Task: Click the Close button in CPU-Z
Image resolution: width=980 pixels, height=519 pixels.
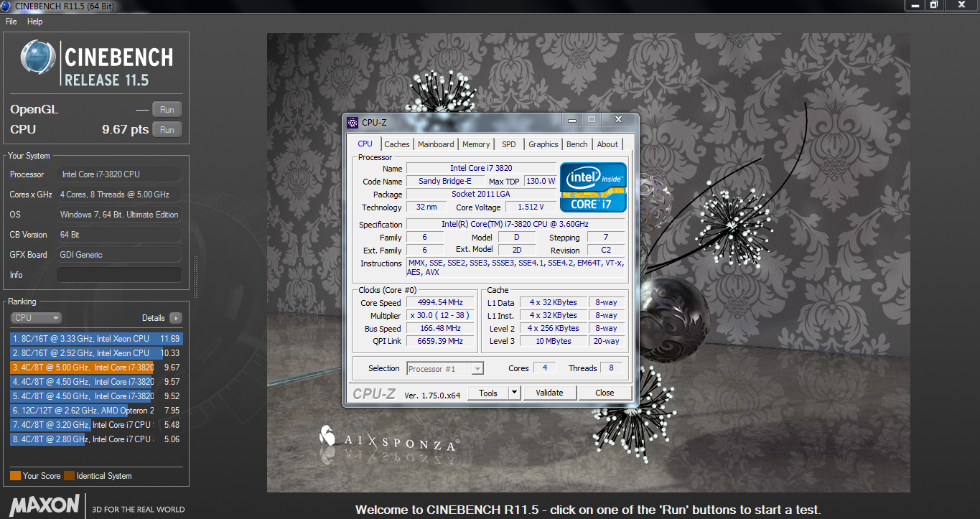Action: [605, 393]
